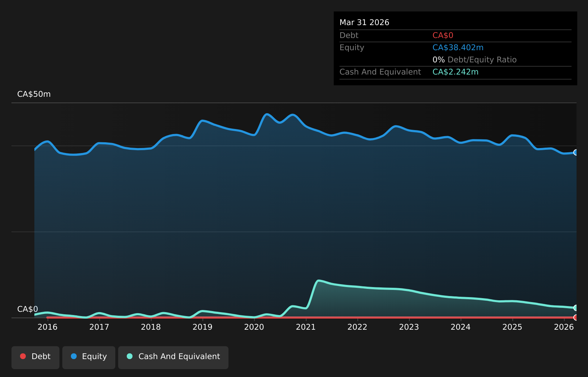This screenshot has height=377, width=588.
Task: Click the Equity label in tooltip
Action: [x=352, y=48]
